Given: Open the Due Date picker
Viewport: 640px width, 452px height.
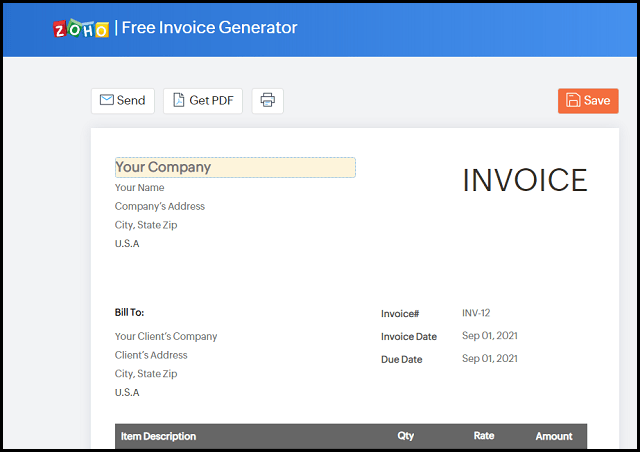Looking at the screenshot, I should (x=490, y=358).
